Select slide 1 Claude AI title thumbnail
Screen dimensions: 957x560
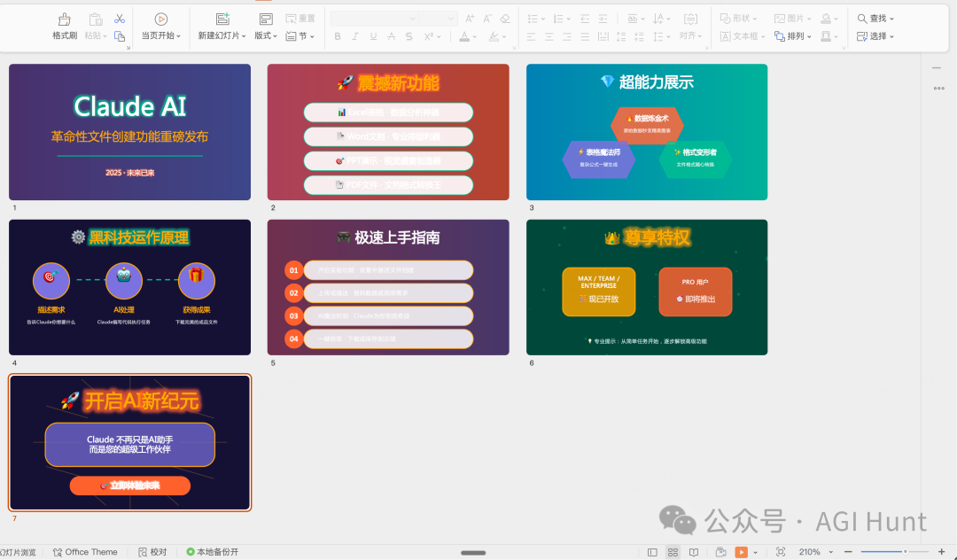coord(129,132)
